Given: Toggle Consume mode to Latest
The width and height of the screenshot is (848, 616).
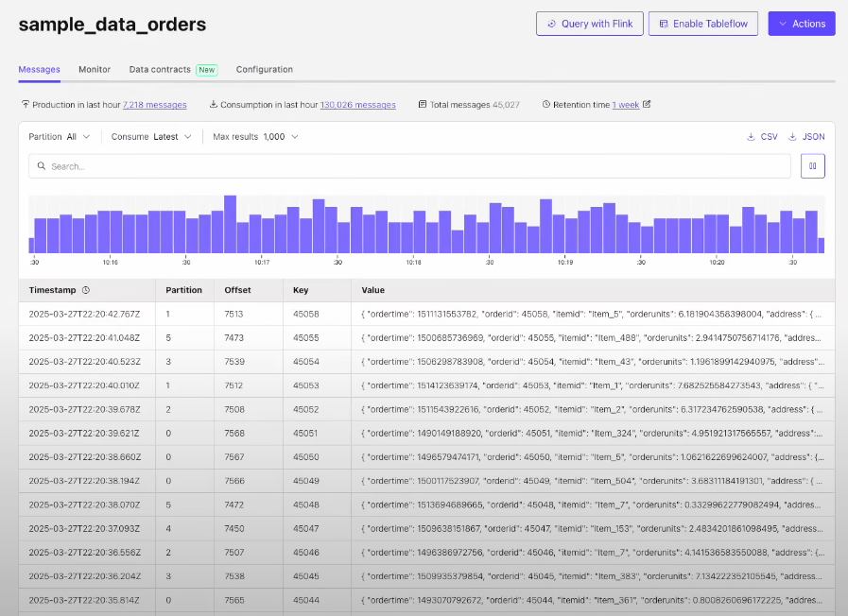Looking at the screenshot, I should pos(151,136).
